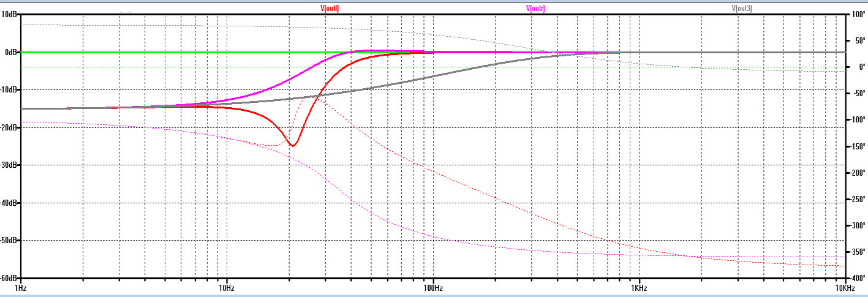Click the -40dB magnitude axis label
The width and height of the screenshot is (868, 297).
10,203
